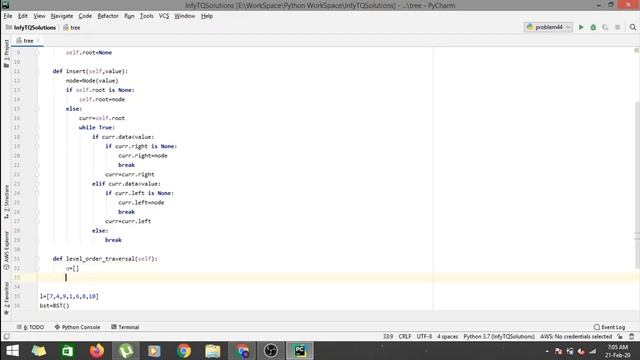The image size is (640, 360).
Task: Open the View menu
Action: tap(39, 16)
